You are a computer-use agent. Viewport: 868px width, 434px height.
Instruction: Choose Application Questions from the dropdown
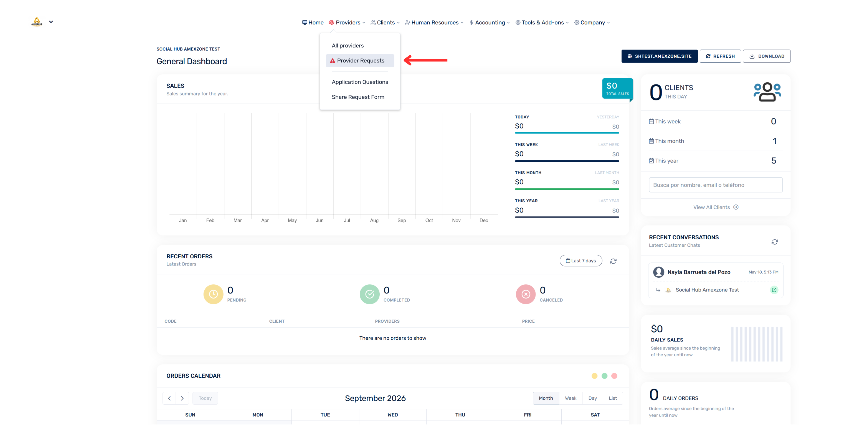tap(360, 82)
